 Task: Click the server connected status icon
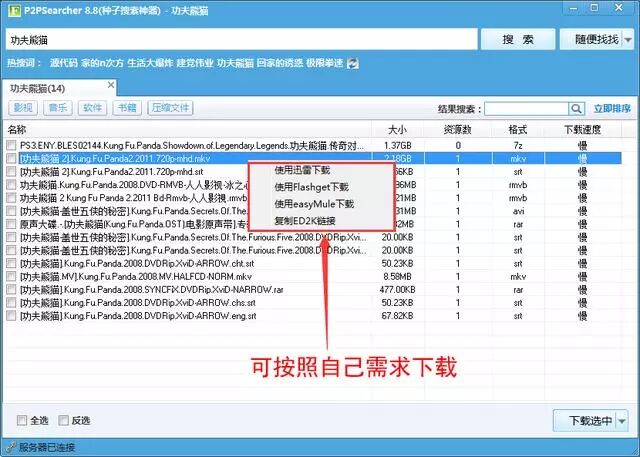click(x=11, y=447)
